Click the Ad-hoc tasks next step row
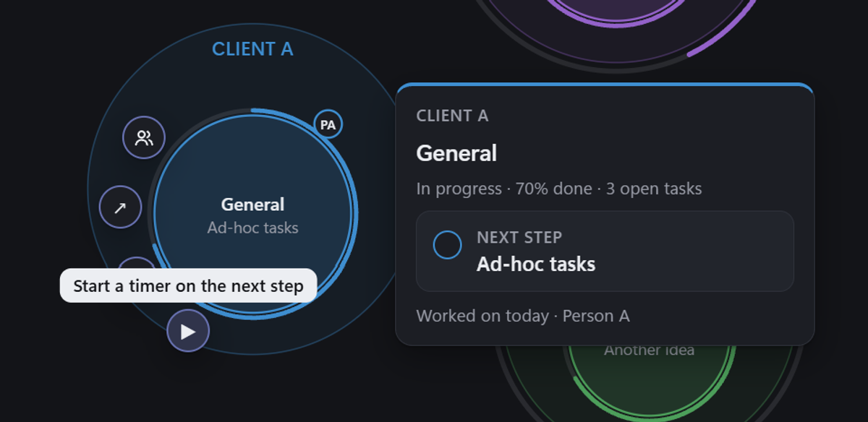868x422 pixels. click(605, 251)
